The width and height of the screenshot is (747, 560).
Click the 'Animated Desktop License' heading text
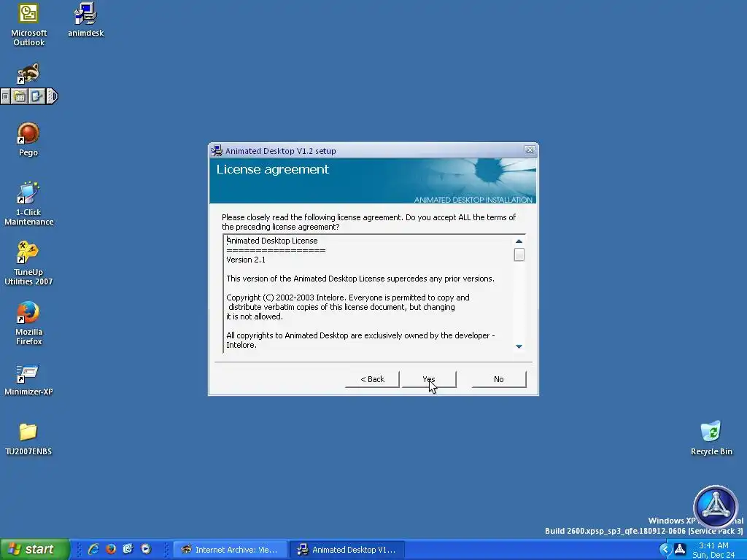click(272, 241)
